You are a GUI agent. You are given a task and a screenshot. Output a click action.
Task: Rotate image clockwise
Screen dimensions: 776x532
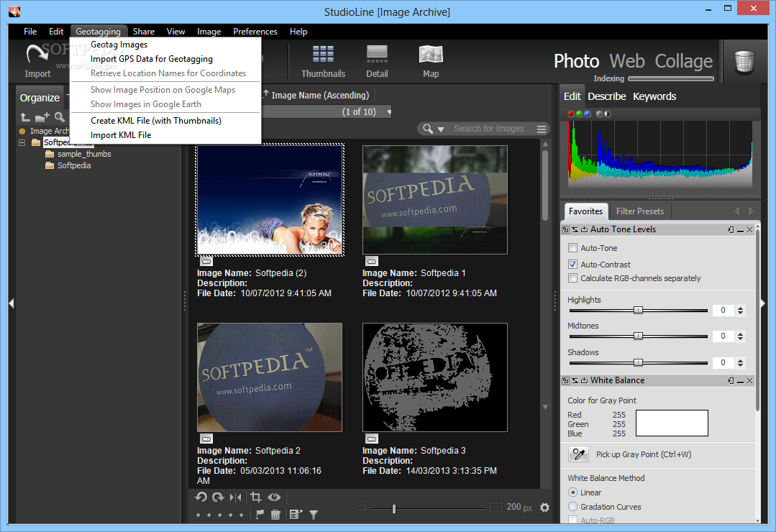(x=218, y=497)
